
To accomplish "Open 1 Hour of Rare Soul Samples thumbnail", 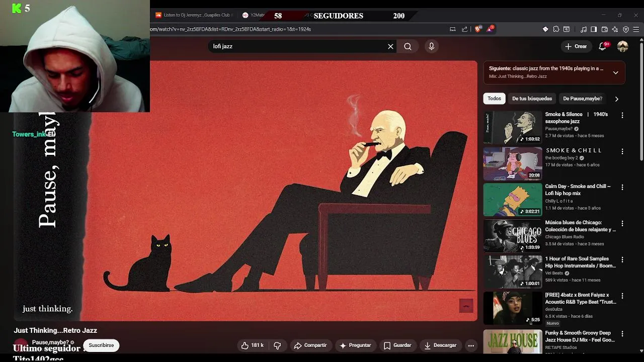I will 513,272.
